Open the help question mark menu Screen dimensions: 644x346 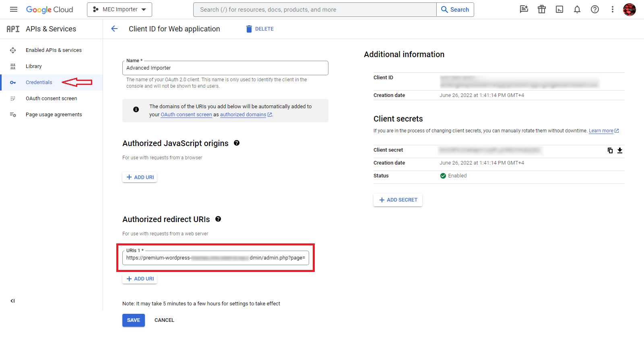point(595,9)
